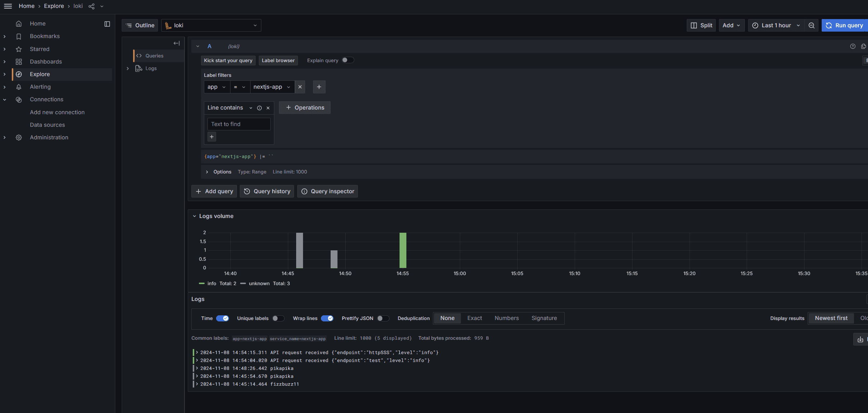Switch deduplication to Exact
Image resolution: width=868 pixels, height=413 pixels.
click(474, 318)
